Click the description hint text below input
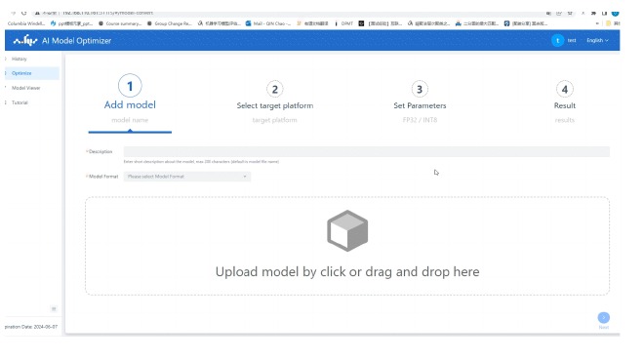This screenshot has height=361, width=644. tap(201, 162)
